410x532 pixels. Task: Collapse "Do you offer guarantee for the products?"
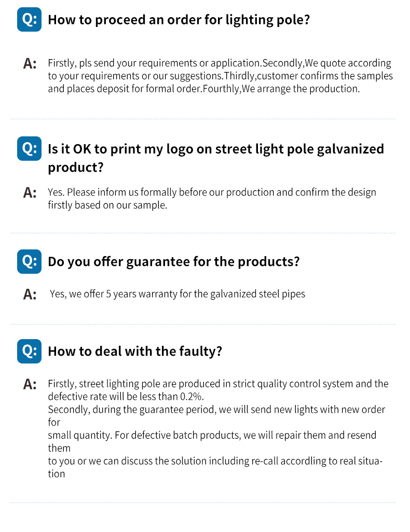click(173, 261)
